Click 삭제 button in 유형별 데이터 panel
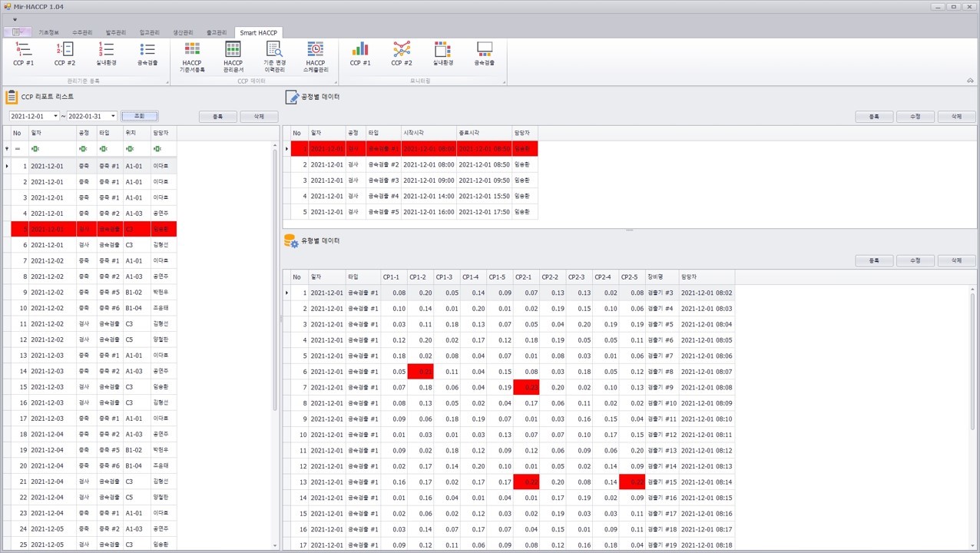Screen dimensions: 980x553 pos(956,260)
